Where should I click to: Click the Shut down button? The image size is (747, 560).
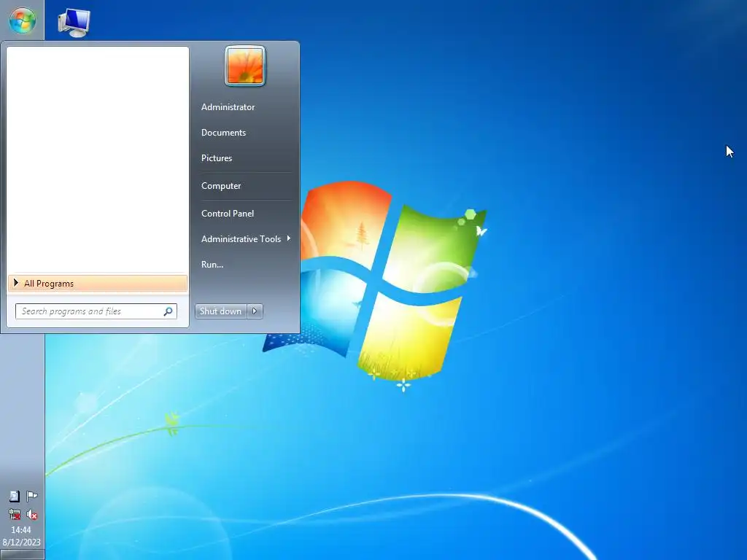coord(220,311)
